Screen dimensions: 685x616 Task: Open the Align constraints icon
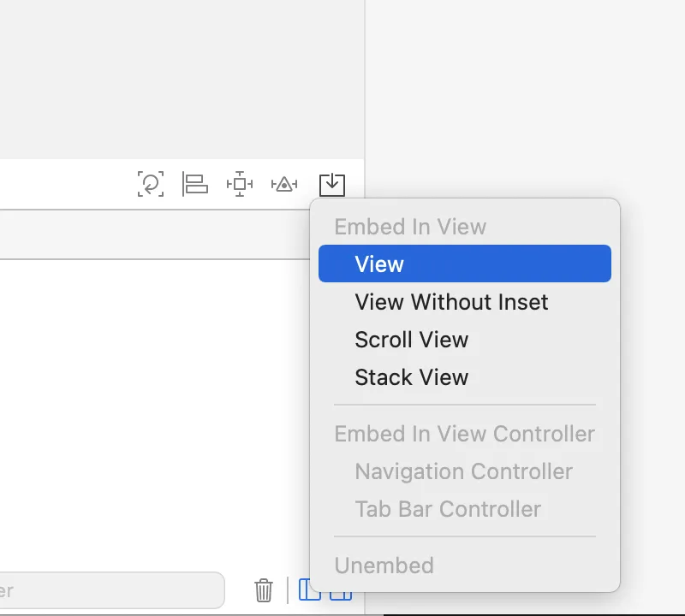click(x=195, y=184)
